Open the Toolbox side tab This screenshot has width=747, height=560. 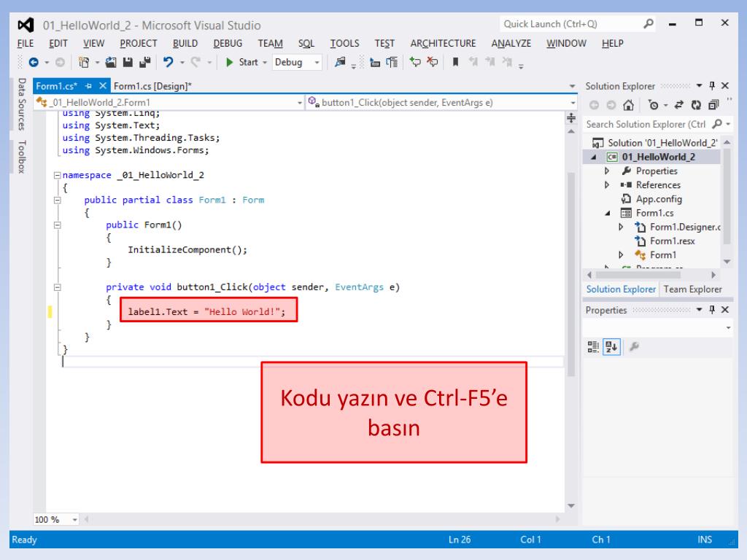tap(21, 157)
